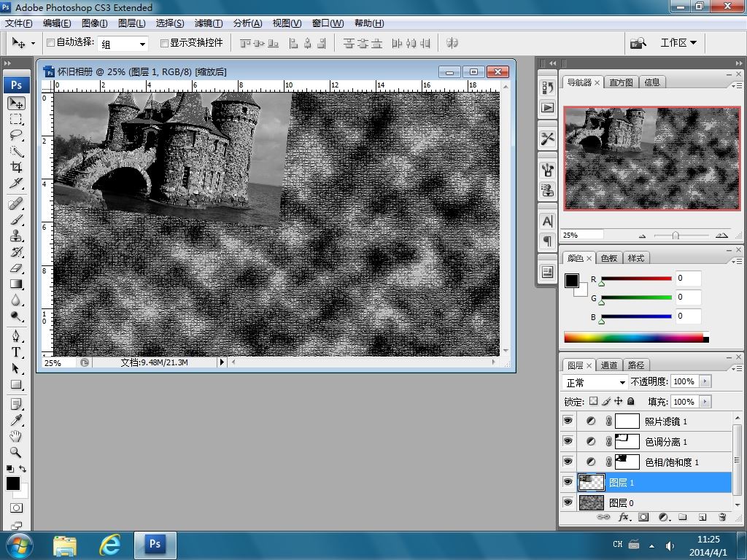The image size is (747, 560).
Task: Click the foreground color swatch in 颜色 panel
Action: [572, 281]
